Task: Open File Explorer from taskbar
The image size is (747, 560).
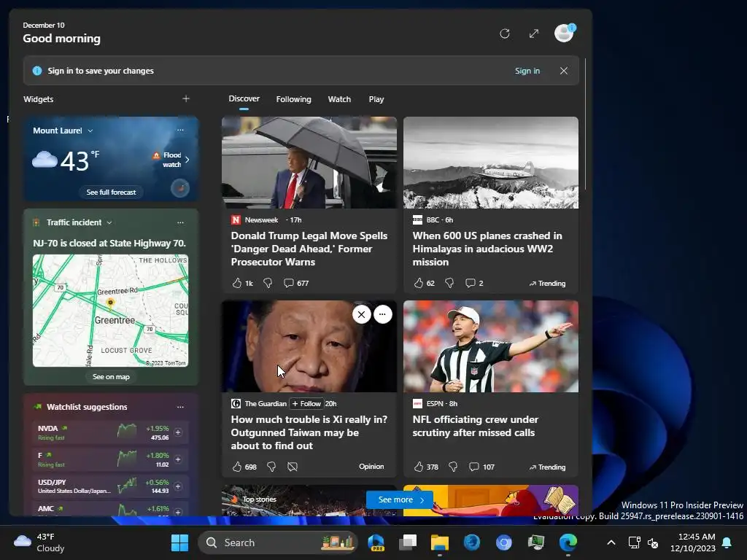Action: click(x=440, y=542)
